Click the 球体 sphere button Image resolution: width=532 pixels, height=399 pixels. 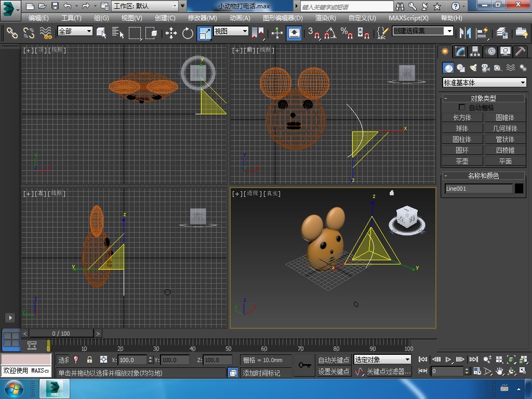click(x=462, y=128)
